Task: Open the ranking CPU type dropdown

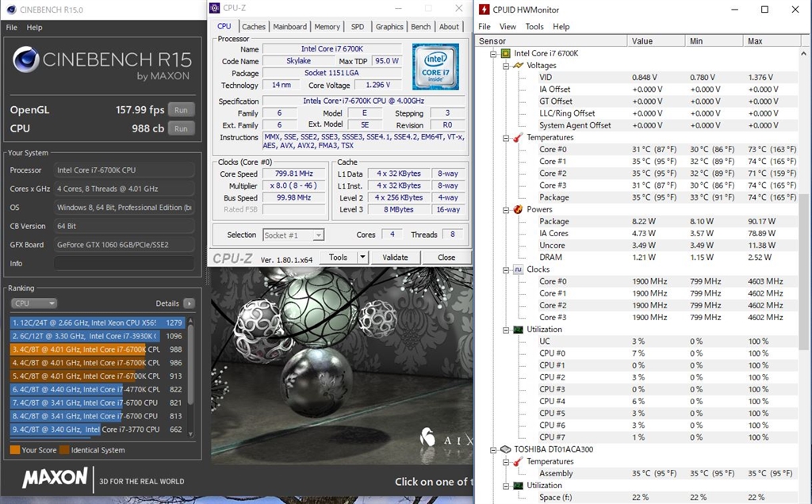Action: click(33, 304)
